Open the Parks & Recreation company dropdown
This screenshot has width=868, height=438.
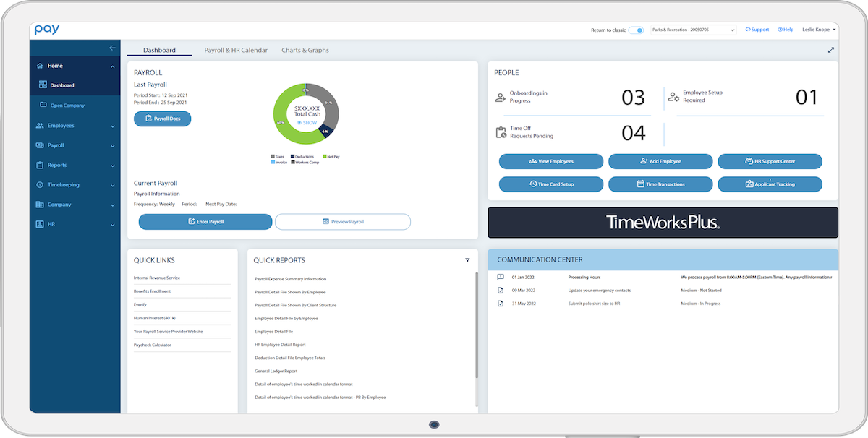click(x=693, y=30)
